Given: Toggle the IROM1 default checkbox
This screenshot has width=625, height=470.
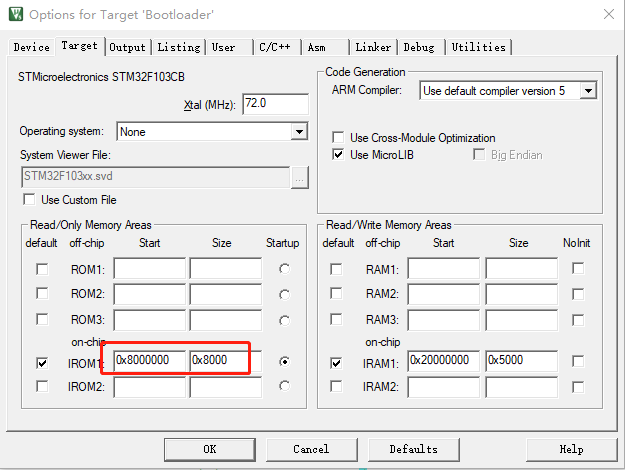Looking at the screenshot, I should click(42, 363).
